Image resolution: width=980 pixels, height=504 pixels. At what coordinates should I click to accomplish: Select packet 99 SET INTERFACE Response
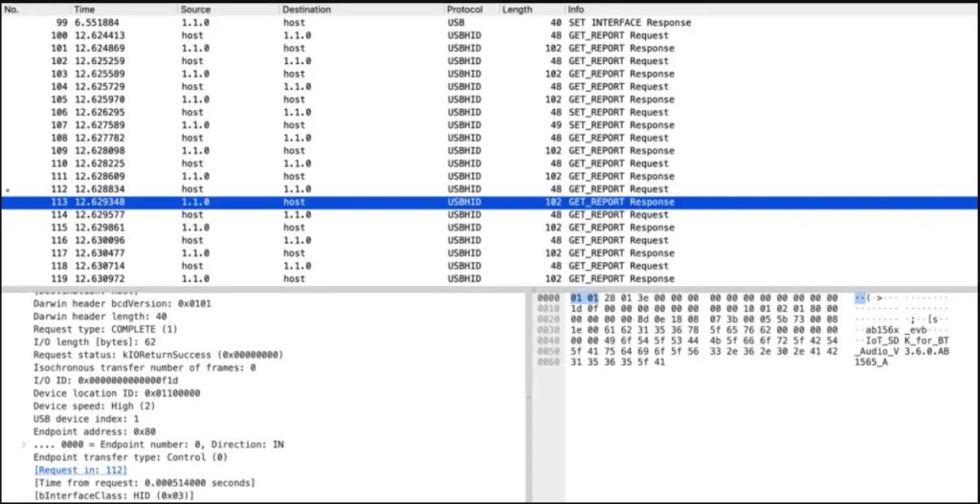point(489,23)
